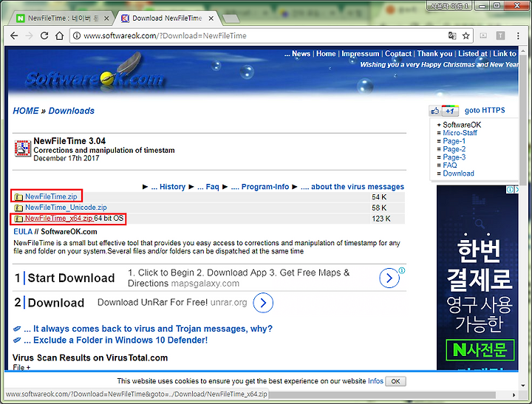
Task: Click the extension icon left of the T icon
Action: (x=483, y=35)
